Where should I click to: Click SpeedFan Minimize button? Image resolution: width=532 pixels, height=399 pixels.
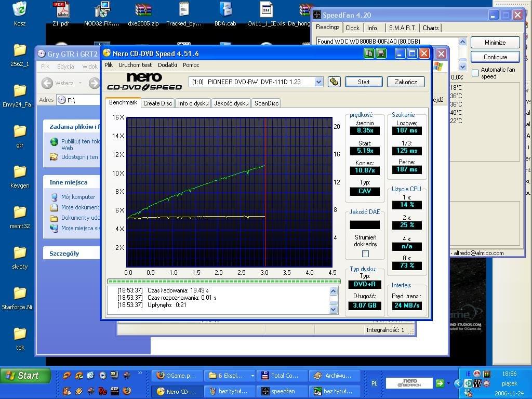pos(495,43)
